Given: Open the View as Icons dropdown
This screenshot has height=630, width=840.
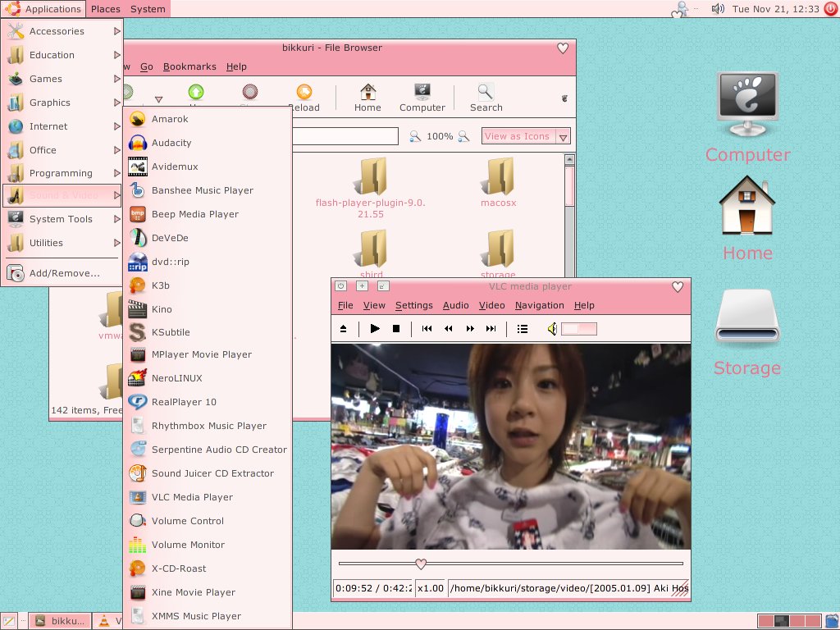Looking at the screenshot, I should pyautogui.click(x=526, y=137).
